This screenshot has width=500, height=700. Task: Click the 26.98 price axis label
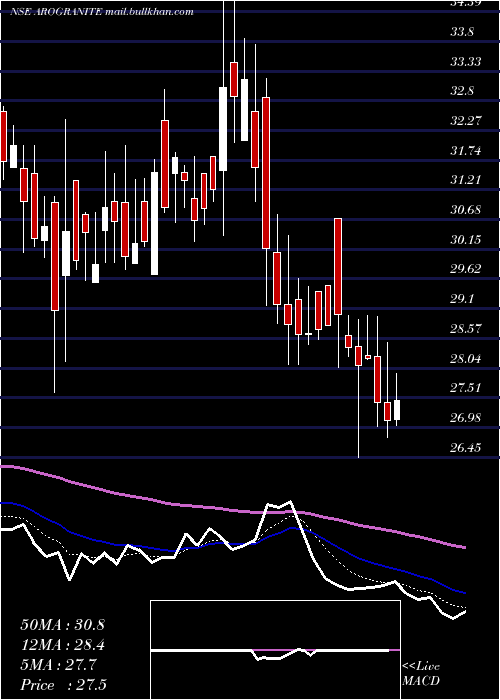click(x=466, y=417)
